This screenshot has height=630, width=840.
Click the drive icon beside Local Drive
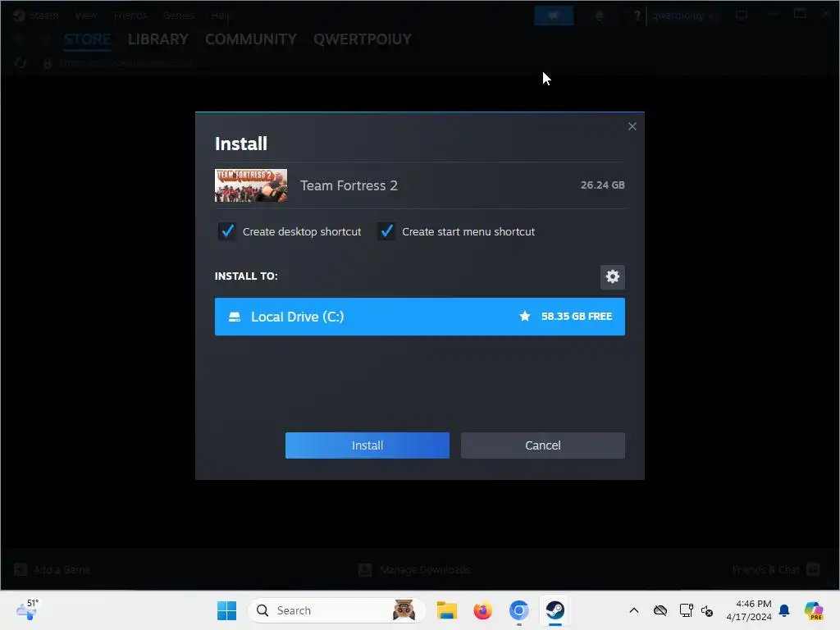[235, 317]
